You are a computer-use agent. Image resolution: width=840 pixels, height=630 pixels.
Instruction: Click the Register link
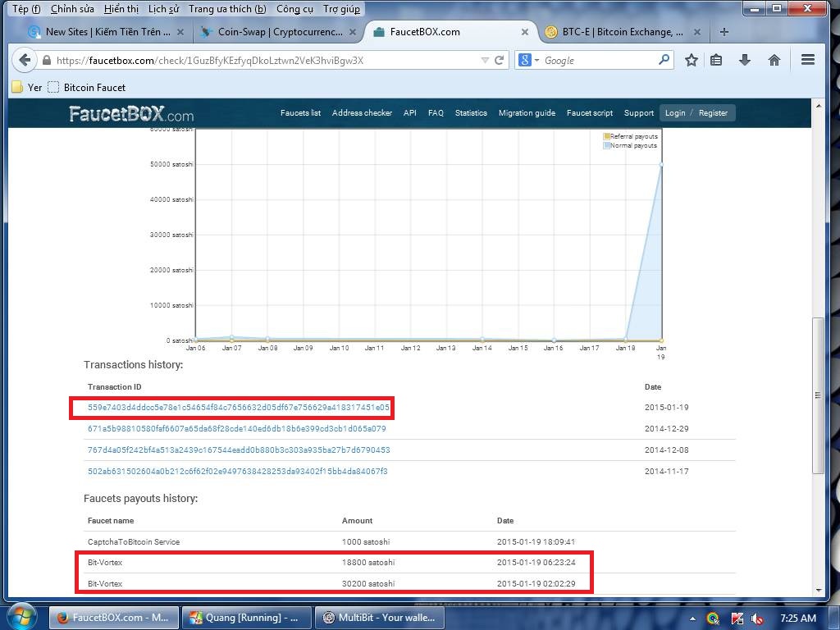(x=713, y=113)
